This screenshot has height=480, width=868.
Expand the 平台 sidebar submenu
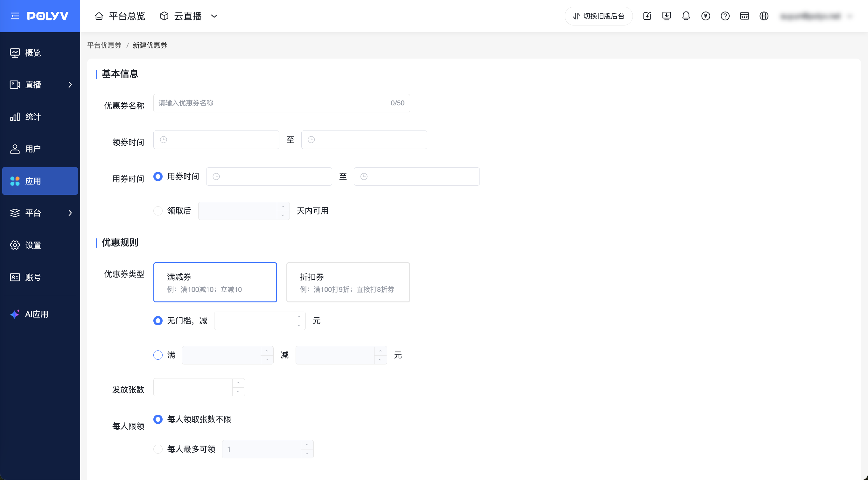(x=70, y=213)
